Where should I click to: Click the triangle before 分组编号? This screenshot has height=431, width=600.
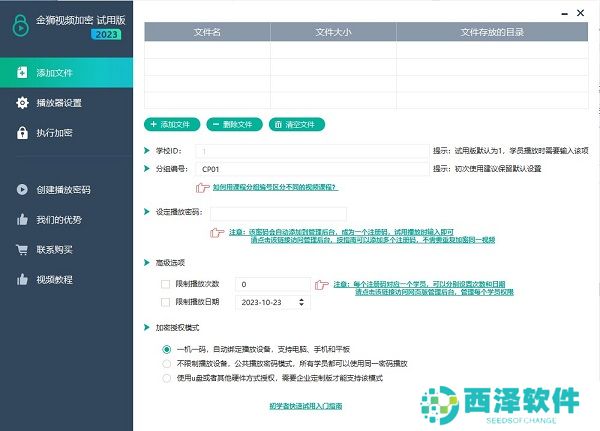click(x=147, y=168)
